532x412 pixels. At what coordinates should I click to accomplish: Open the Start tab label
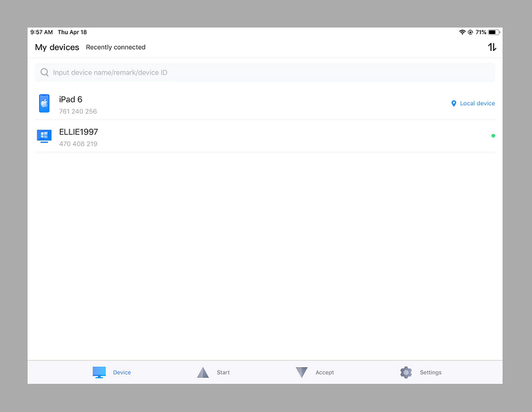point(223,372)
